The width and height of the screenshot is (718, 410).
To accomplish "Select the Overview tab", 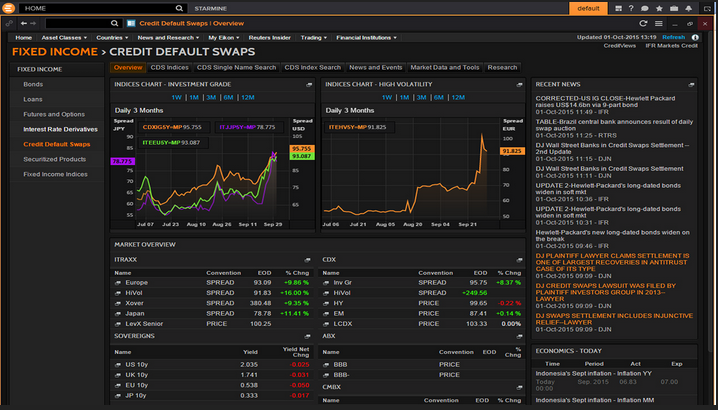I will 128,67.
